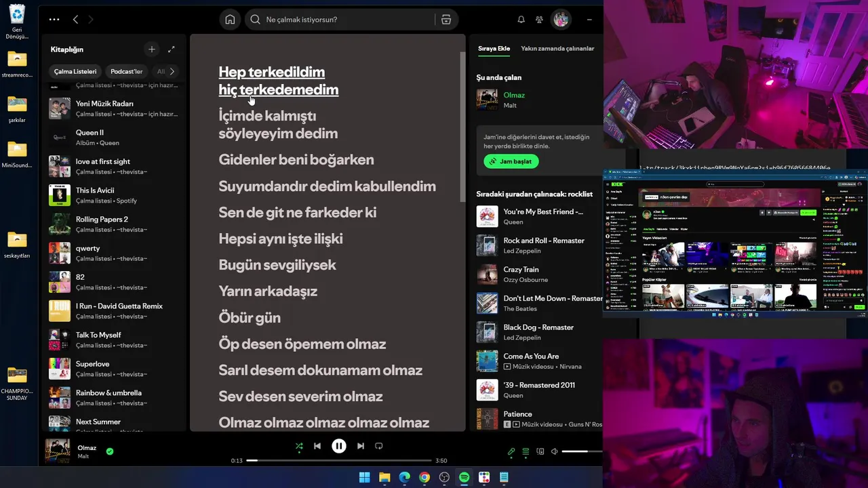Open the profile avatar menu
Screen dimensions: 868x488
561,20
